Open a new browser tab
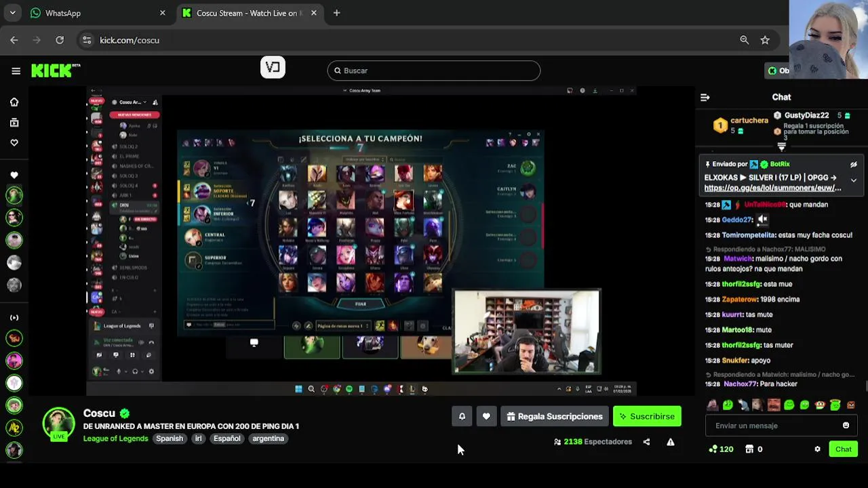Image resolution: width=868 pixels, height=488 pixels. click(336, 13)
